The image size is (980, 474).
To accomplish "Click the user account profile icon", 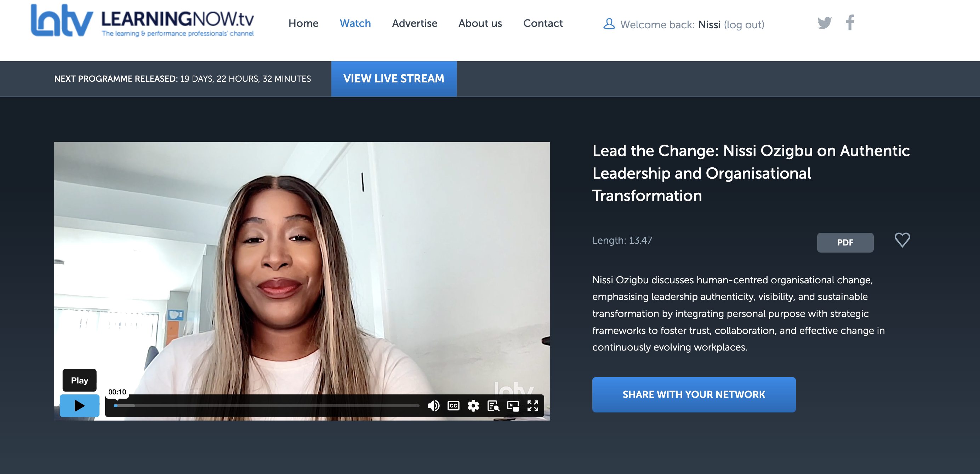I will tap(609, 24).
